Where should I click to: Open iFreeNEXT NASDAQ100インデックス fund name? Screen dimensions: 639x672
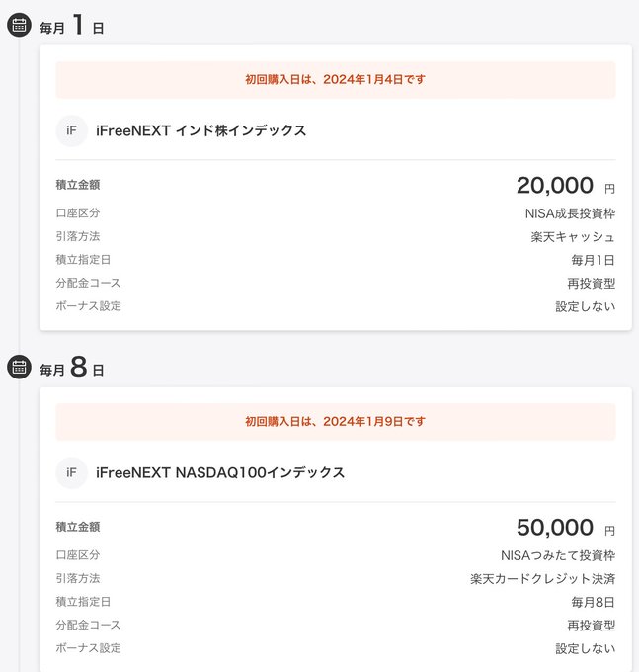click(x=220, y=472)
